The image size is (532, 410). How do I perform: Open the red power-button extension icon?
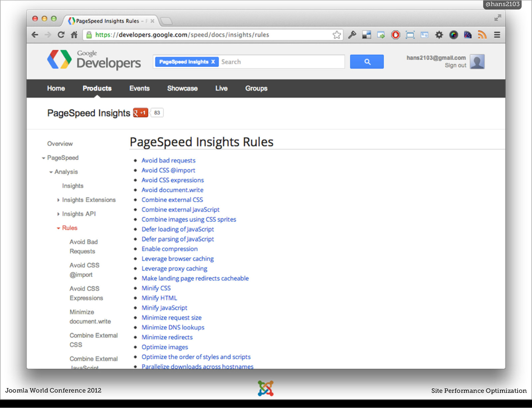(x=395, y=35)
